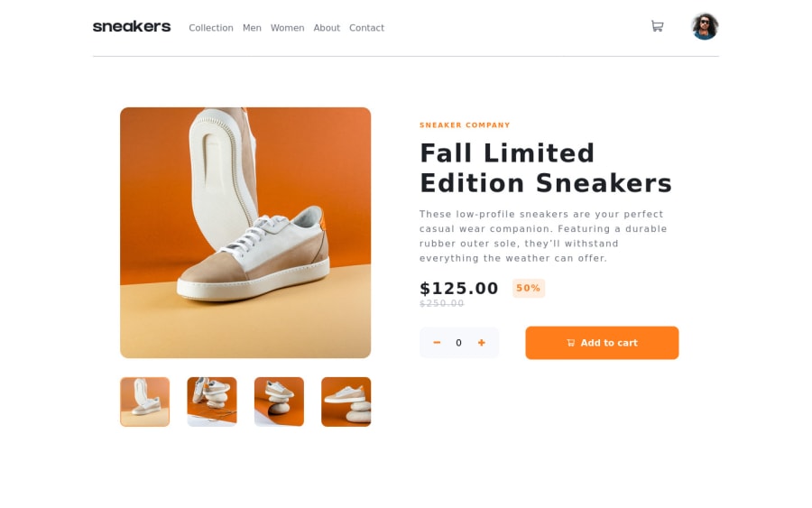The image size is (812, 508).
Task: Show the third thumbnail image
Action: (279, 402)
